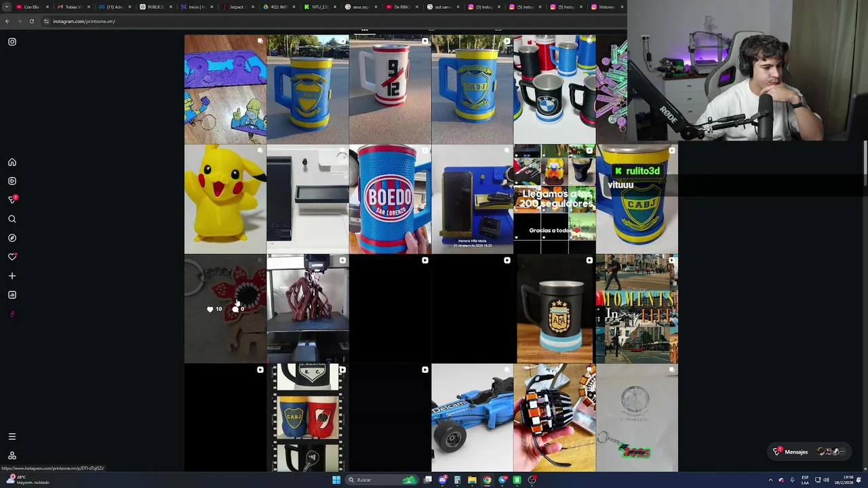This screenshot has width=868, height=488.
Task: Open Reels from the sidebar
Action: 12,181
